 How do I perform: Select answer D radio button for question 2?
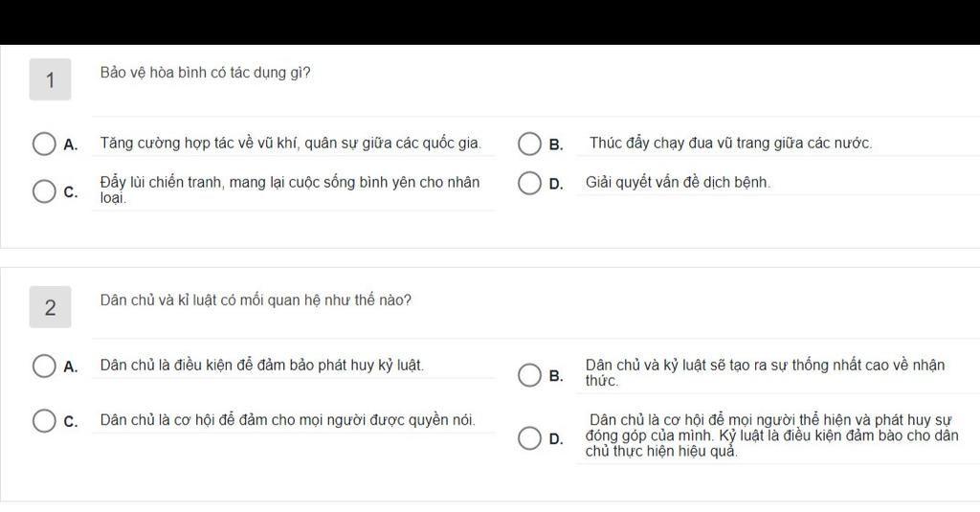coord(529,438)
